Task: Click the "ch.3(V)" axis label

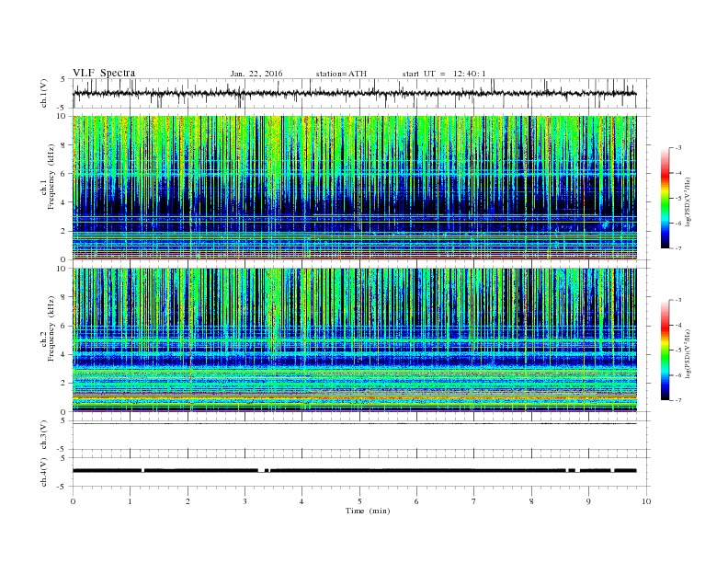Action: pos(44,435)
